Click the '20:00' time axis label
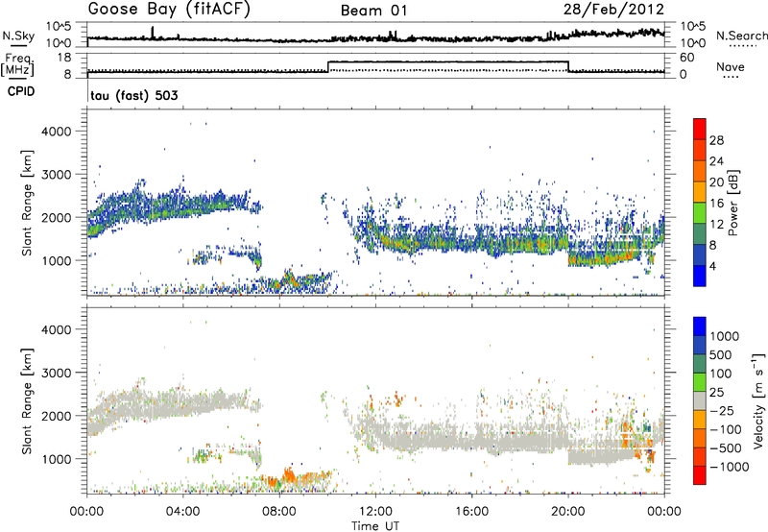The width and height of the screenshot is (768, 532). (x=567, y=512)
